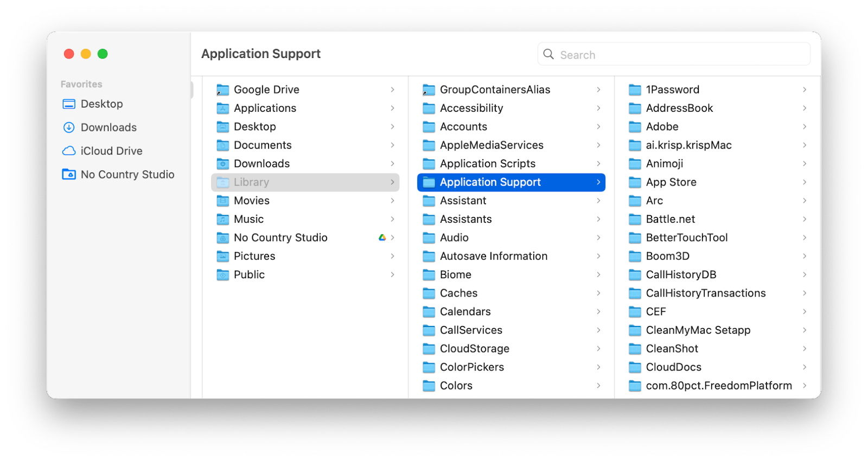Select iCloud Drive in the sidebar

(111, 151)
